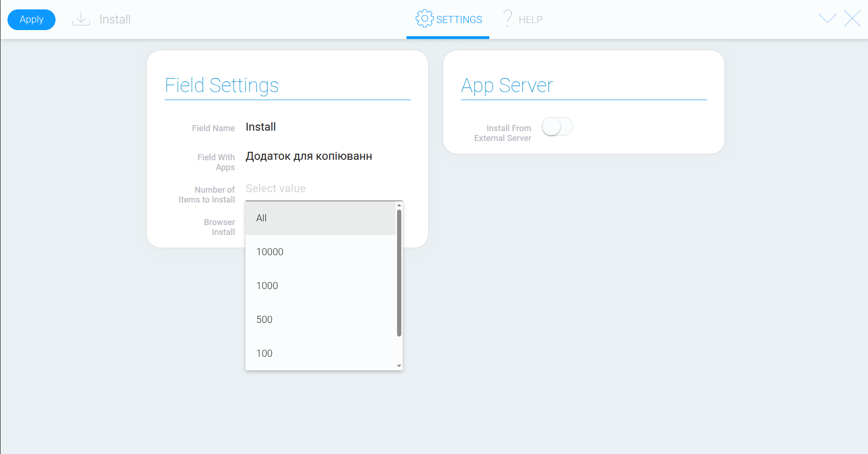Viewport: 868px width, 454px height.
Task: Pick the 100 option in the list
Action: click(320, 353)
